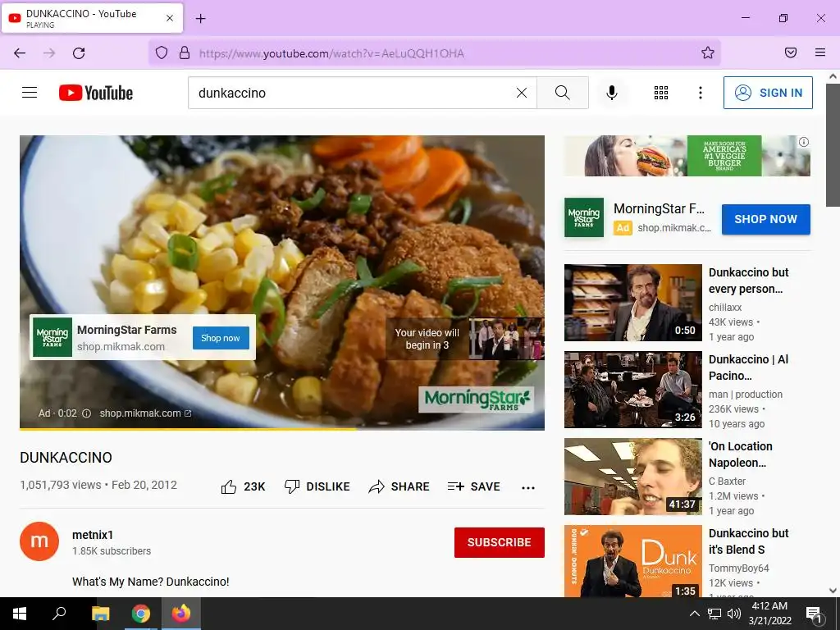Screen dimensions: 840x630
Task: Clear the search box with X
Action: pos(521,93)
